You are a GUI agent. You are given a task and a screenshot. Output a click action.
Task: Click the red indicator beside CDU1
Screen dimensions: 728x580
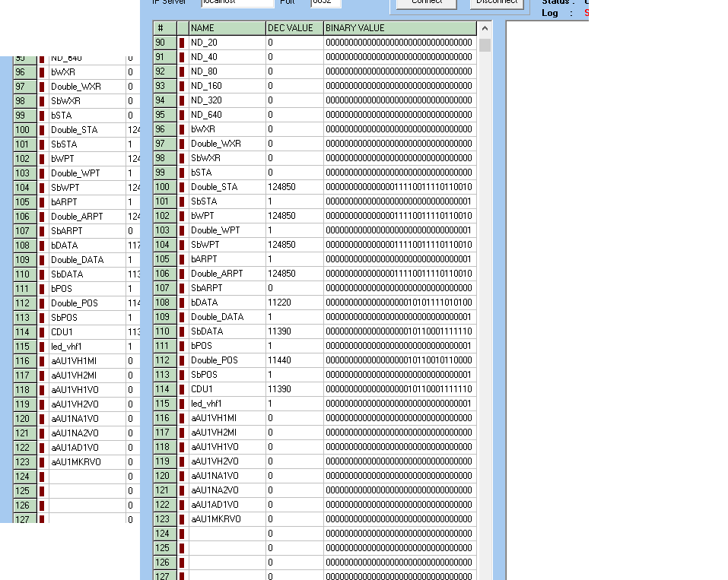pos(183,389)
